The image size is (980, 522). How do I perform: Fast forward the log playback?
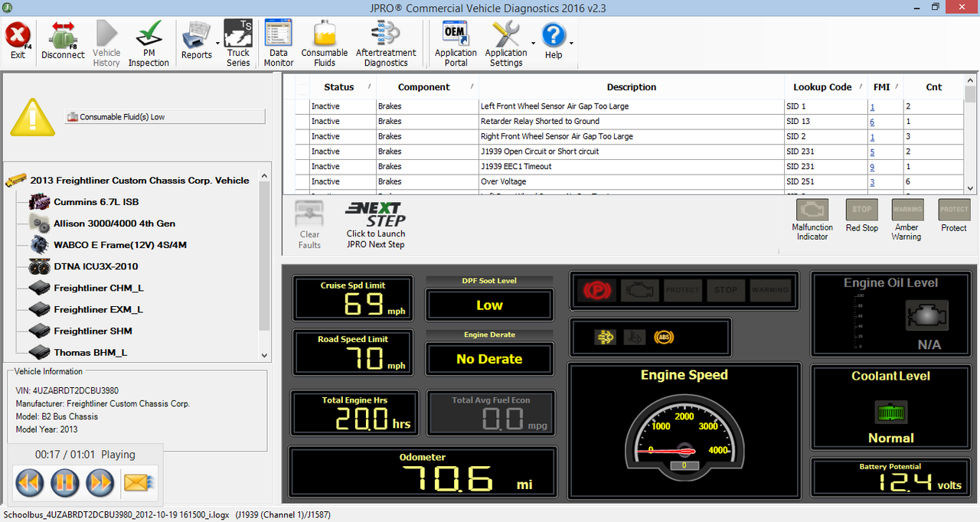[100, 482]
